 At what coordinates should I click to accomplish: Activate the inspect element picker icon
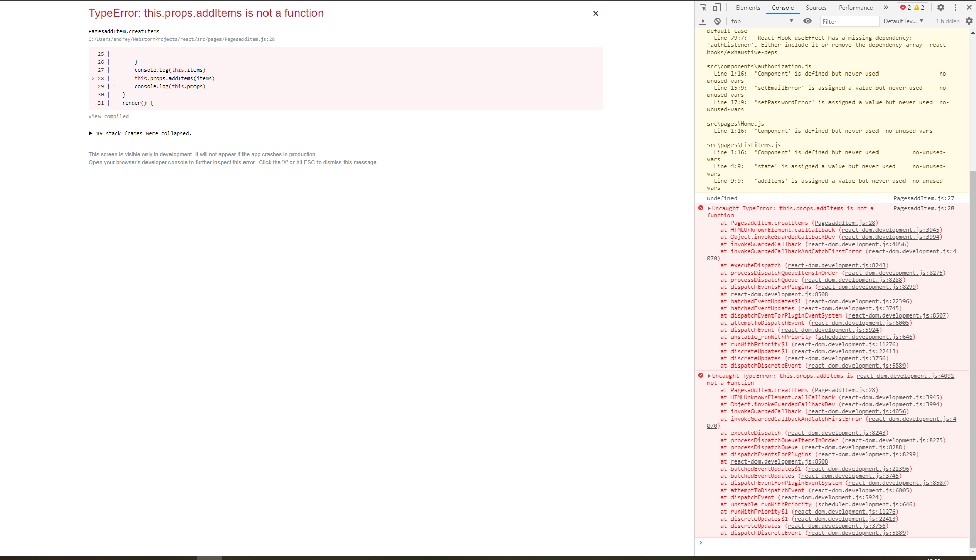(x=703, y=7)
